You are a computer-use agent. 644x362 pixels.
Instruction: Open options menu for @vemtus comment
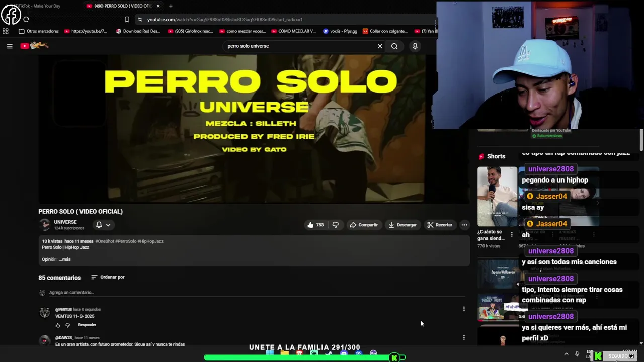[x=464, y=309]
